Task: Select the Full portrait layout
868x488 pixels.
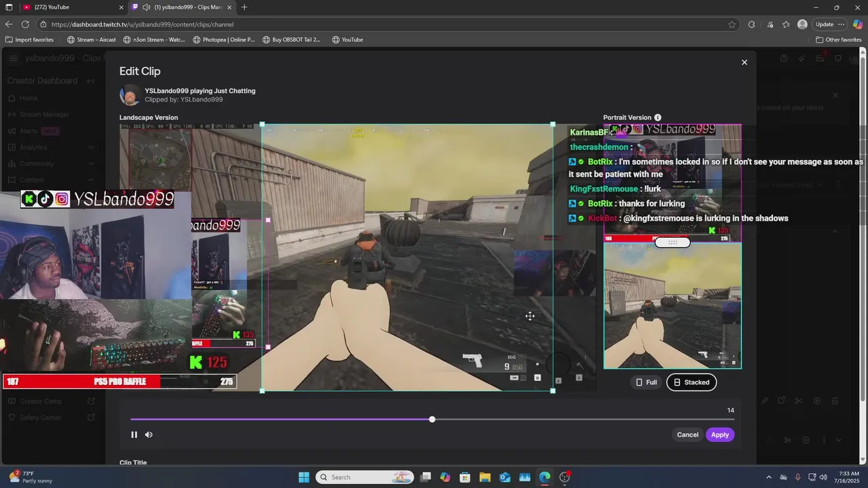Action: click(x=646, y=382)
